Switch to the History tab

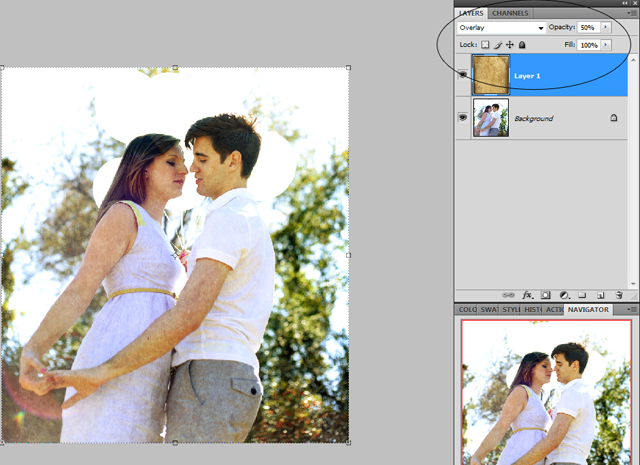[x=533, y=309]
